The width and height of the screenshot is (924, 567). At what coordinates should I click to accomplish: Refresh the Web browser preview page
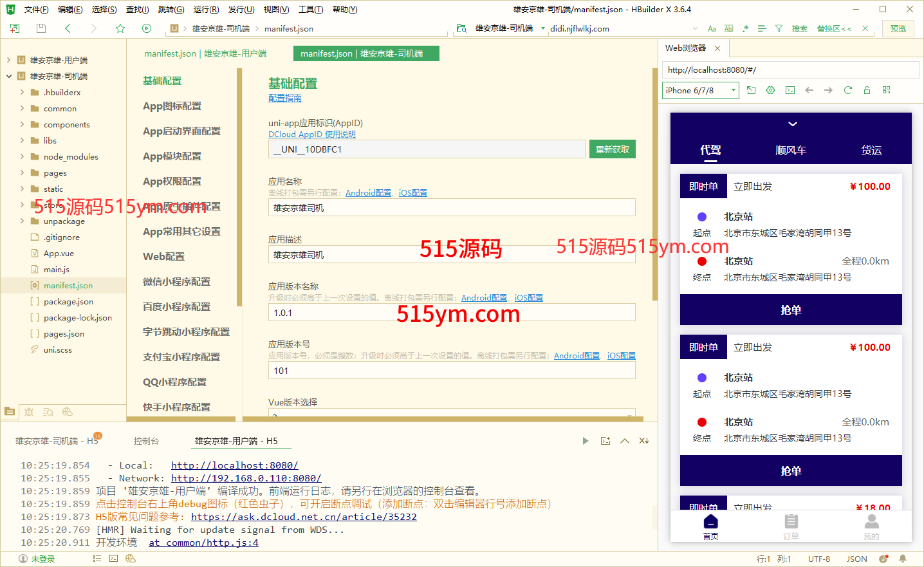(x=847, y=90)
